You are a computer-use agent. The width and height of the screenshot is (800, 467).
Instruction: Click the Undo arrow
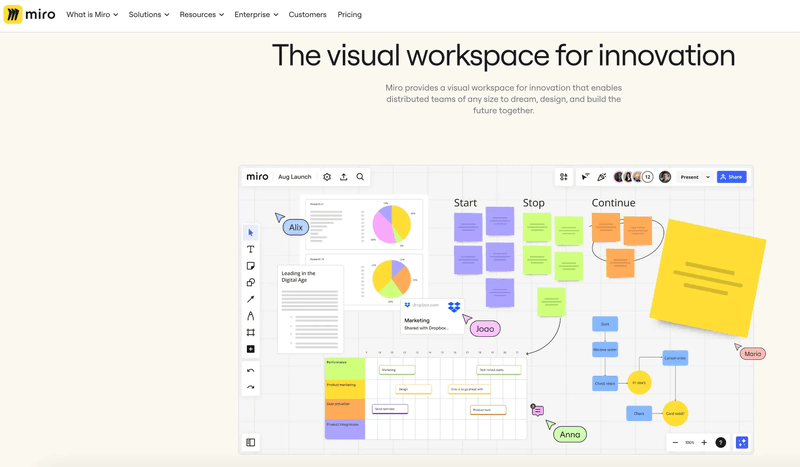pos(251,371)
